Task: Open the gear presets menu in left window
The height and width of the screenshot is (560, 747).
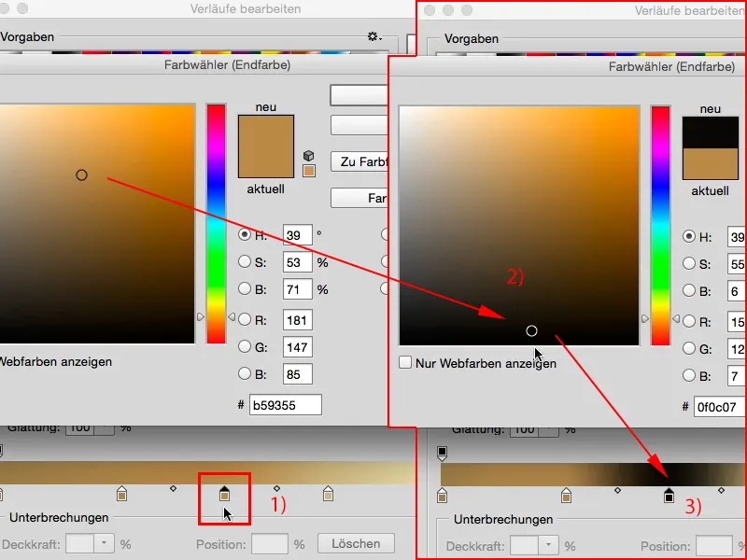Action: coord(374,36)
